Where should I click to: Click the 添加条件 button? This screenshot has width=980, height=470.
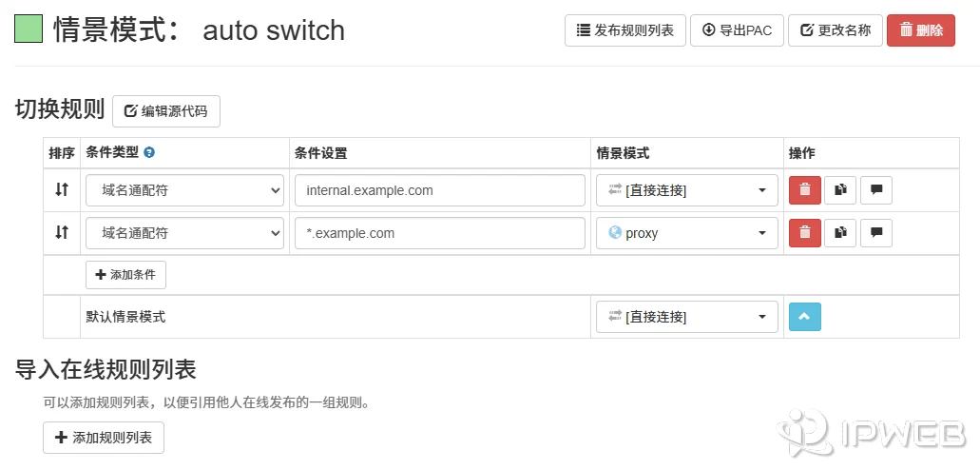(x=125, y=275)
